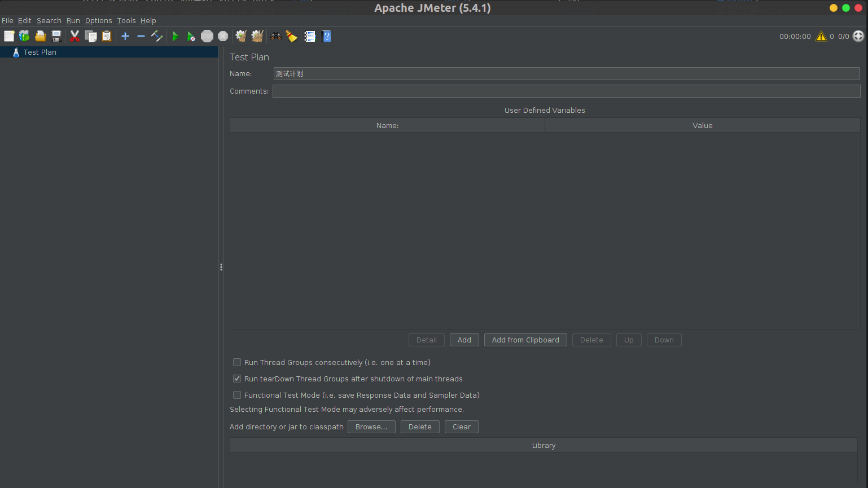
Task: Start the test with green play icon
Action: point(175,36)
